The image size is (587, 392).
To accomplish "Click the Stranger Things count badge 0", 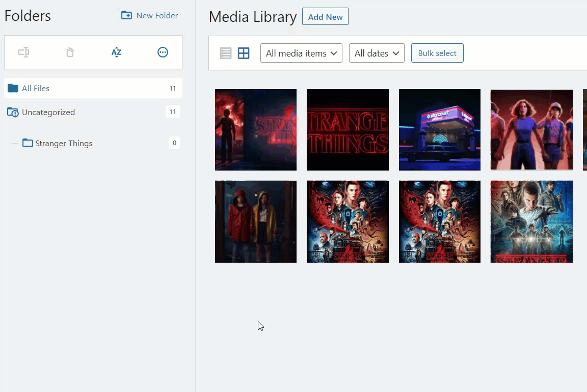I will click(174, 143).
